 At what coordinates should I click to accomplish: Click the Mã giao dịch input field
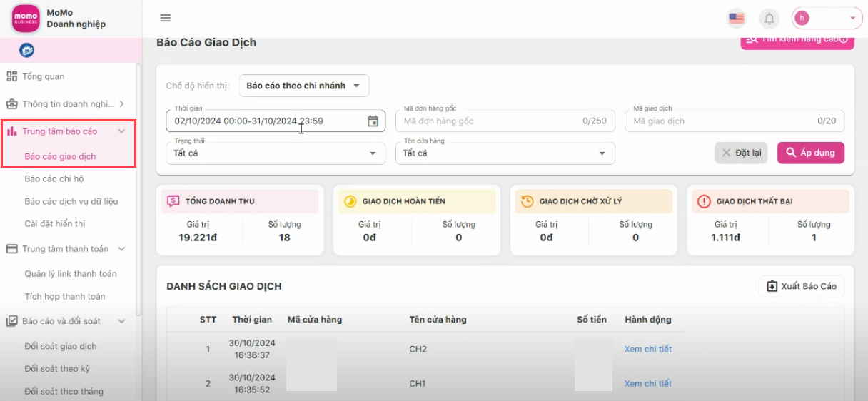(x=721, y=121)
